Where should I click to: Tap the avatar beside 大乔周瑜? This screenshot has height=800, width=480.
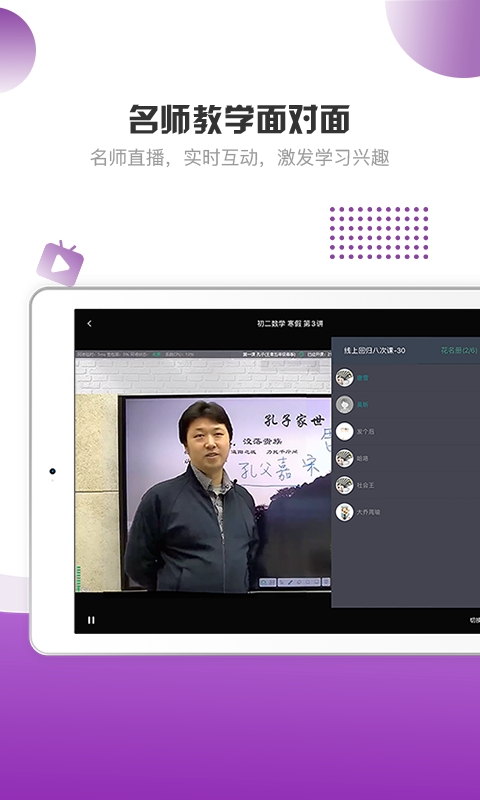pyautogui.click(x=345, y=512)
